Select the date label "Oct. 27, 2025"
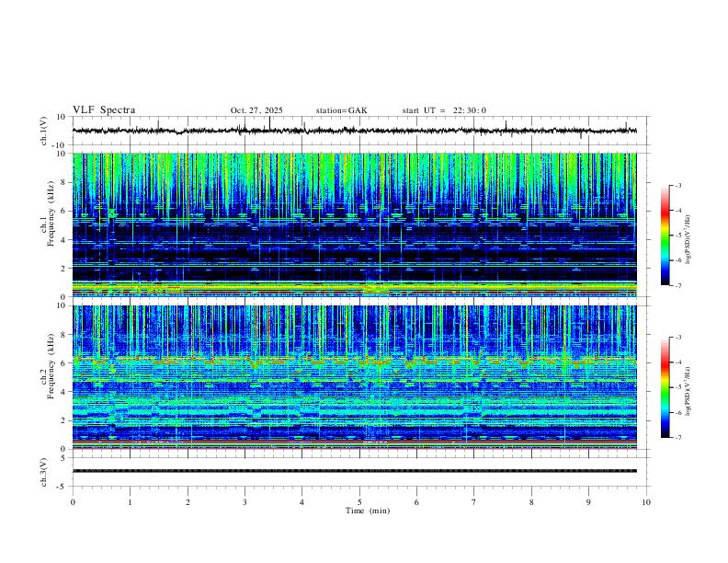Screen dimensions: 728x563 (x=256, y=110)
